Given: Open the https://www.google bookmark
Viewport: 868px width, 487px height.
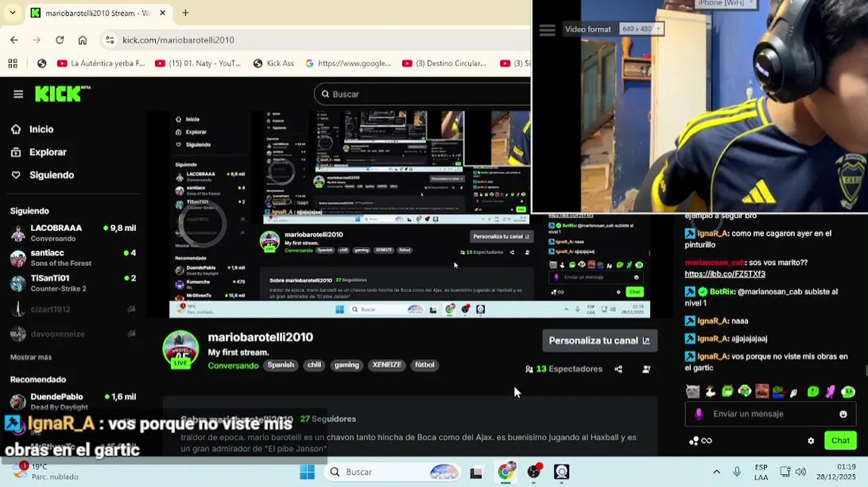Looking at the screenshot, I should [x=348, y=64].
